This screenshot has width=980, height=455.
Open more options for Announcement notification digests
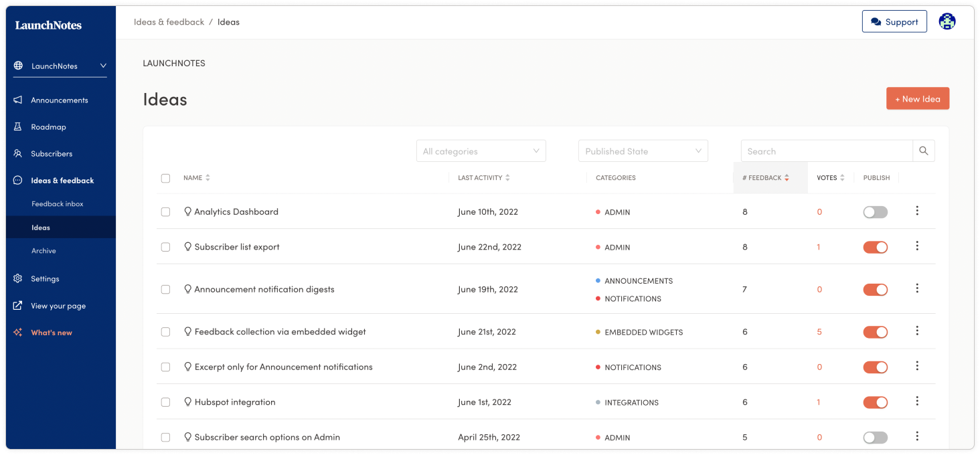[x=917, y=288]
